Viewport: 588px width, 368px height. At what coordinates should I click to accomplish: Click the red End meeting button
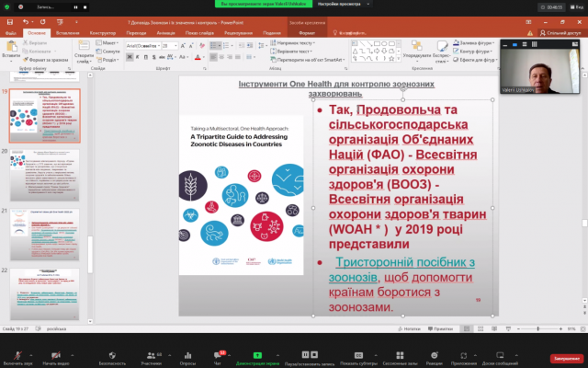coord(566,358)
